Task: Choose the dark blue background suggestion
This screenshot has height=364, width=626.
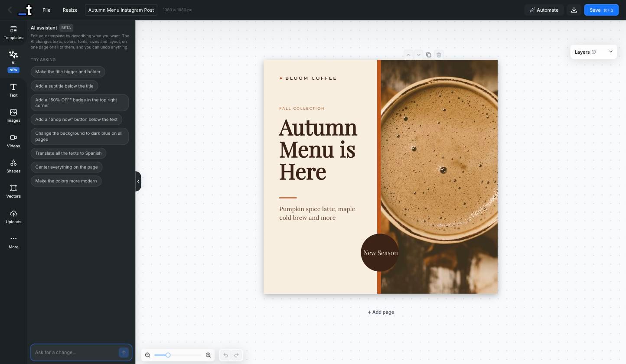Action: click(x=80, y=136)
